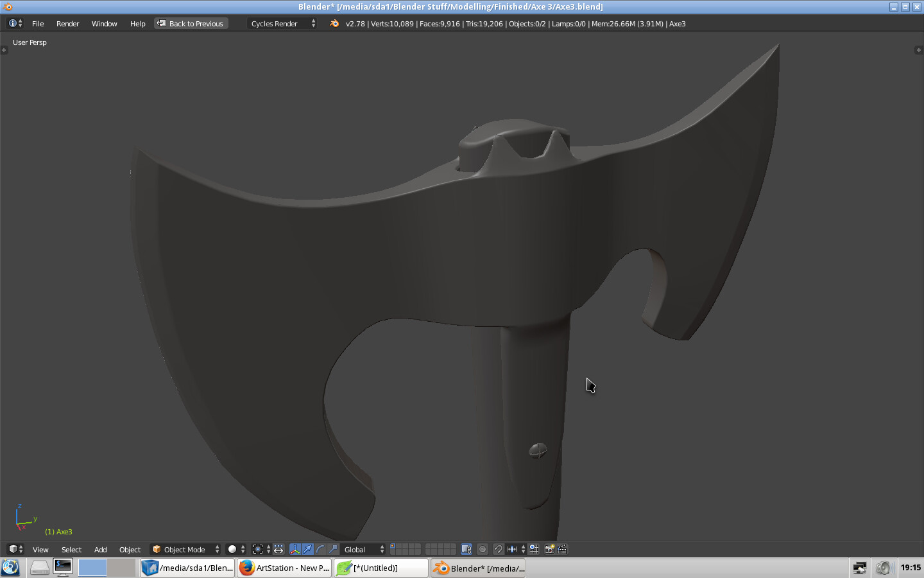Toggle snap magnet during transform
The height and width of the screenshot is (578, 924).
tap(498, 549)
